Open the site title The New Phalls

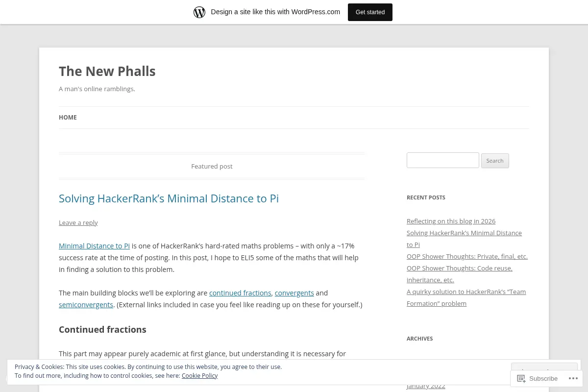coord(107,72)
